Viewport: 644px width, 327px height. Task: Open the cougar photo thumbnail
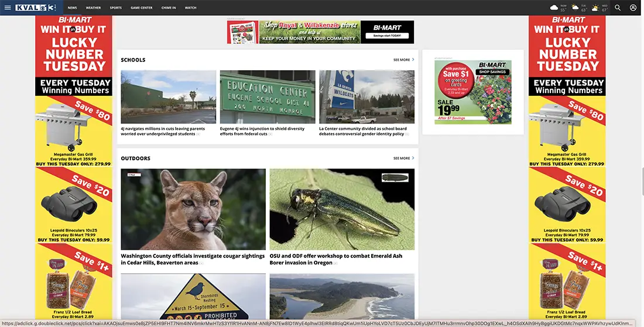[x=193, y=209]
